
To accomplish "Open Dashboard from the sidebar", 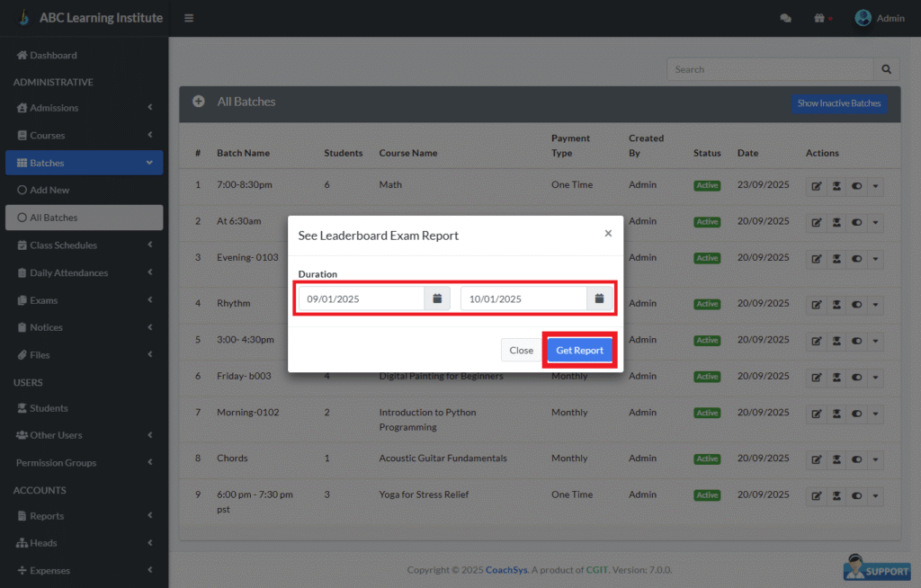I will [x=53, y=55].
